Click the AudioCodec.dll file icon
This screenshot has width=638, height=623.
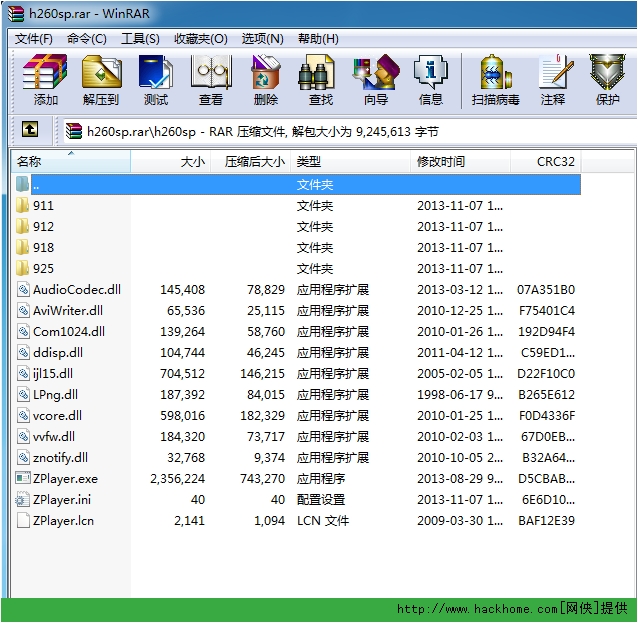(23, 289)
